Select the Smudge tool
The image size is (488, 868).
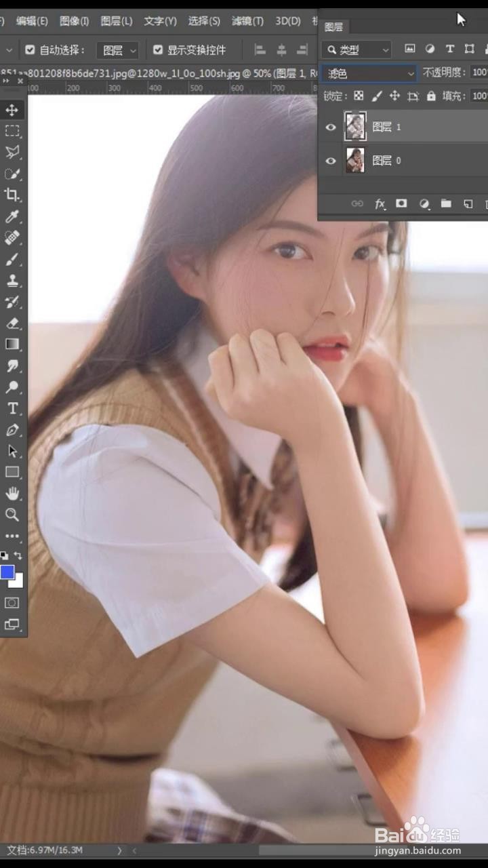tap(12, 366)
